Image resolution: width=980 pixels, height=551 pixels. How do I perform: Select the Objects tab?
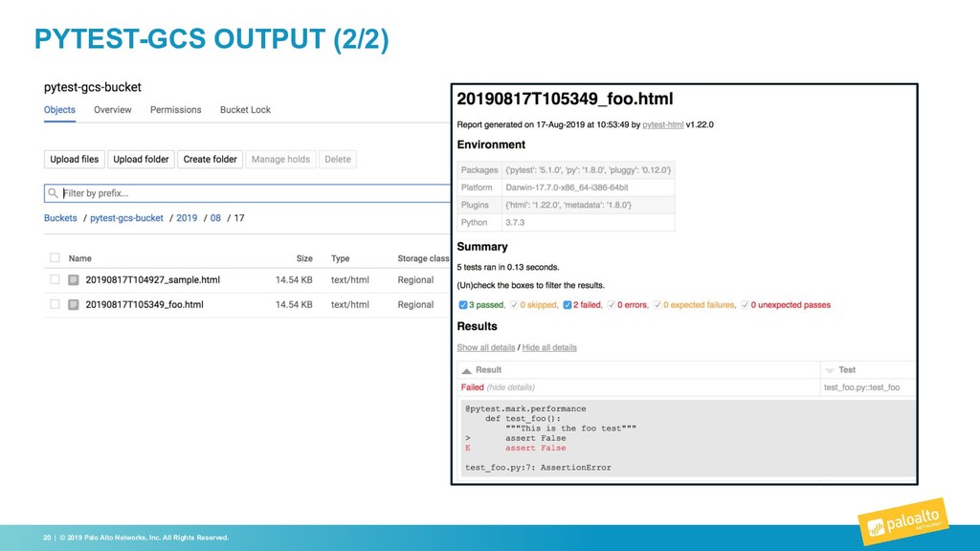(x=59, y=109)
